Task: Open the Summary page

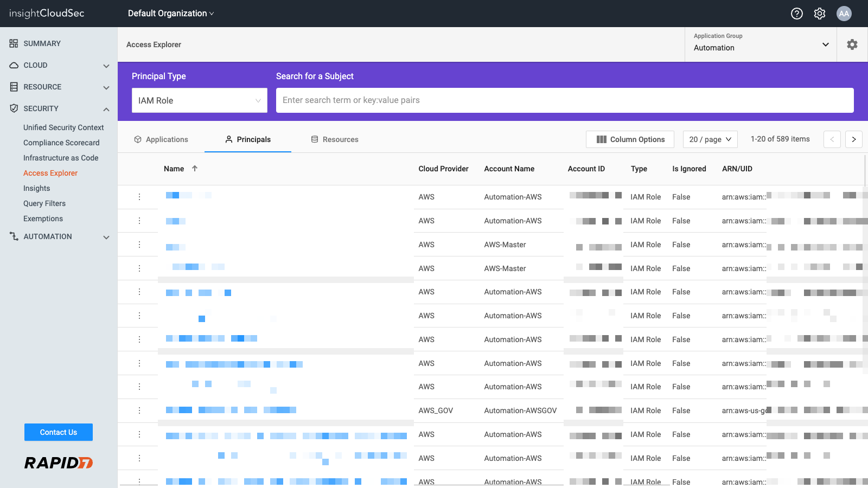Action: [42, 43]
